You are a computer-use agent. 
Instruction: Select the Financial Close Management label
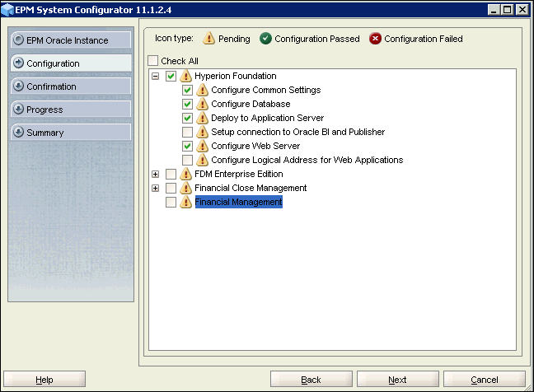251,188
